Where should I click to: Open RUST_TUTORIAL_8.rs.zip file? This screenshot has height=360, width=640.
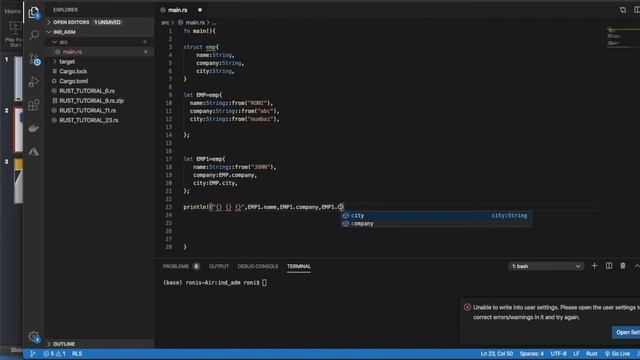[x=91, y=101]
